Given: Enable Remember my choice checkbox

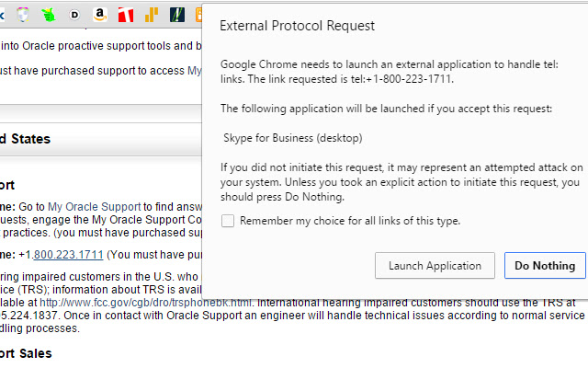Looking at the screenshot, I should pos(229,221).
